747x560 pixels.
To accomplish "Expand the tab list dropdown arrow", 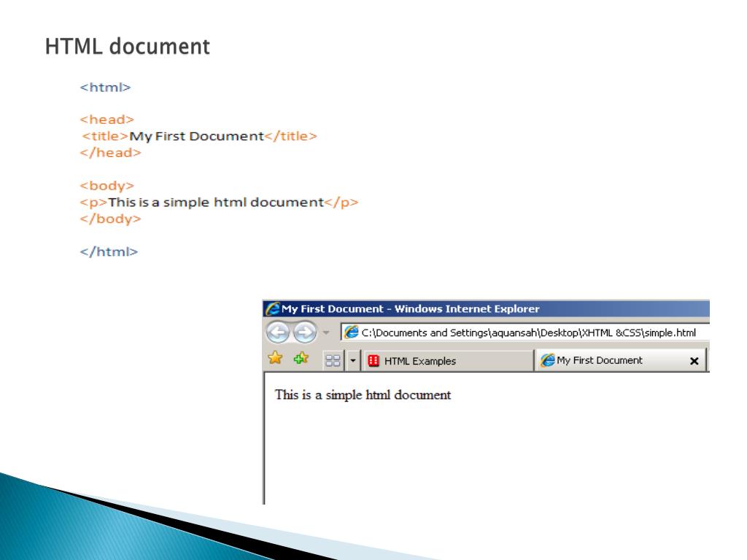I will point(353,360).
